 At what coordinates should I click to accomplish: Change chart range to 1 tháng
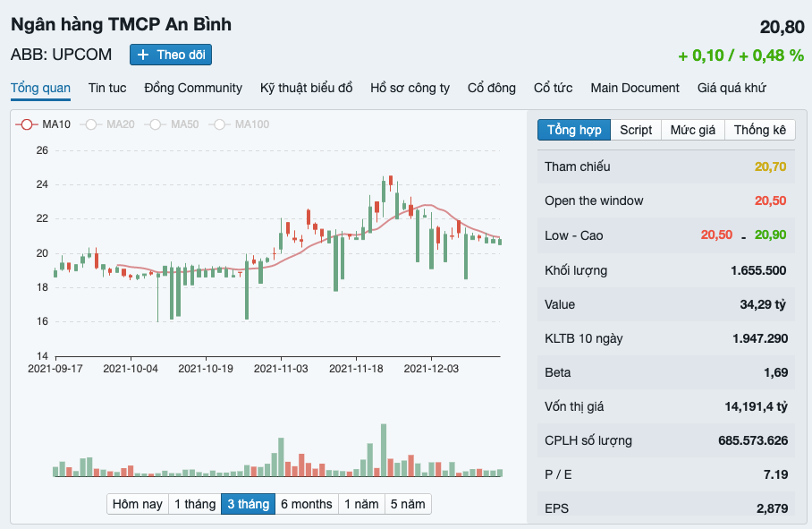(194, 504)
